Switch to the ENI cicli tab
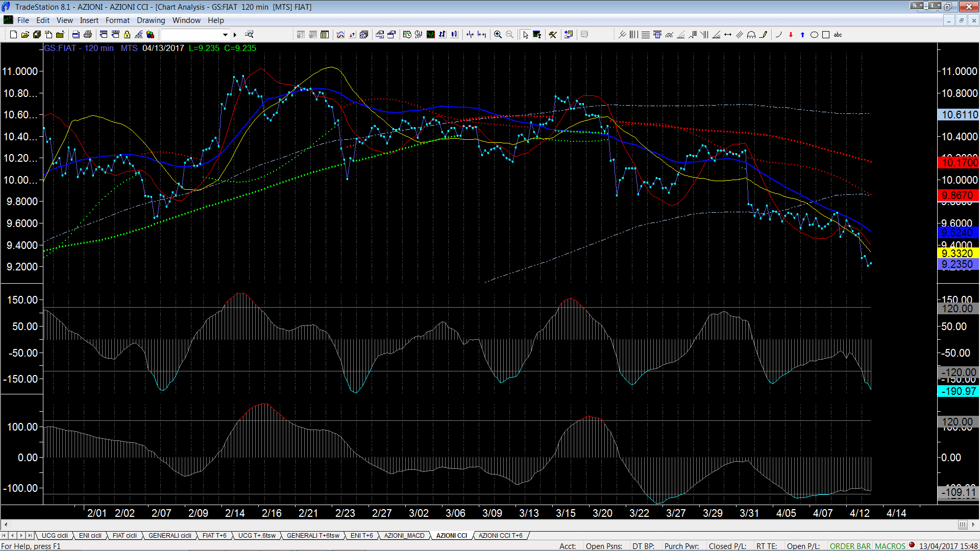Image resolution: width=980 pixels, height=551 pixels. coord(90,536)
